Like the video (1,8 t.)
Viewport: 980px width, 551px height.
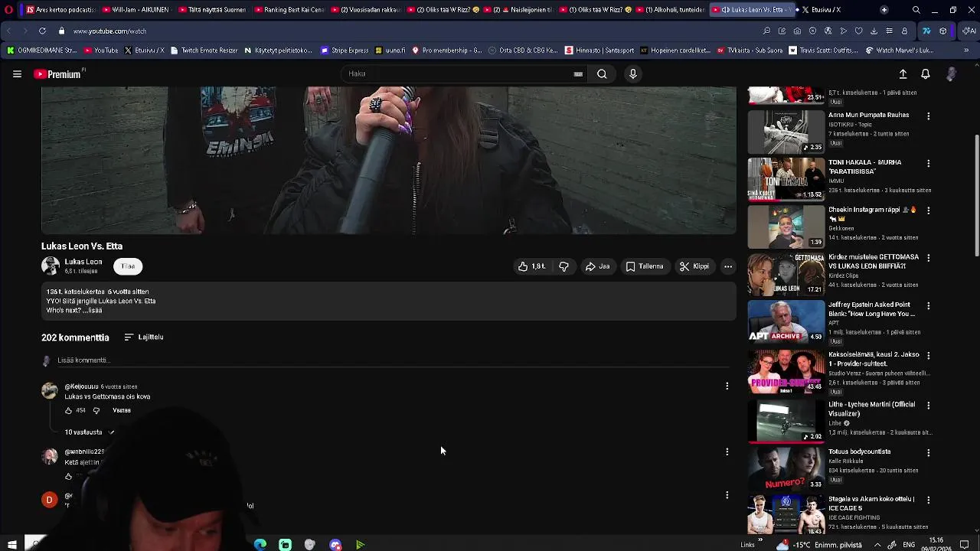(531, 266)
